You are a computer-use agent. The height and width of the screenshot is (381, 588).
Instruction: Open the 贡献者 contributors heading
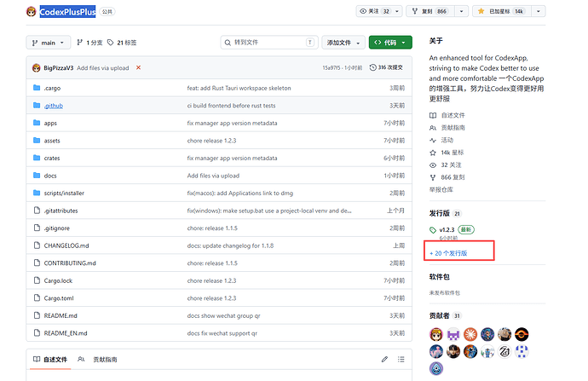440,315
